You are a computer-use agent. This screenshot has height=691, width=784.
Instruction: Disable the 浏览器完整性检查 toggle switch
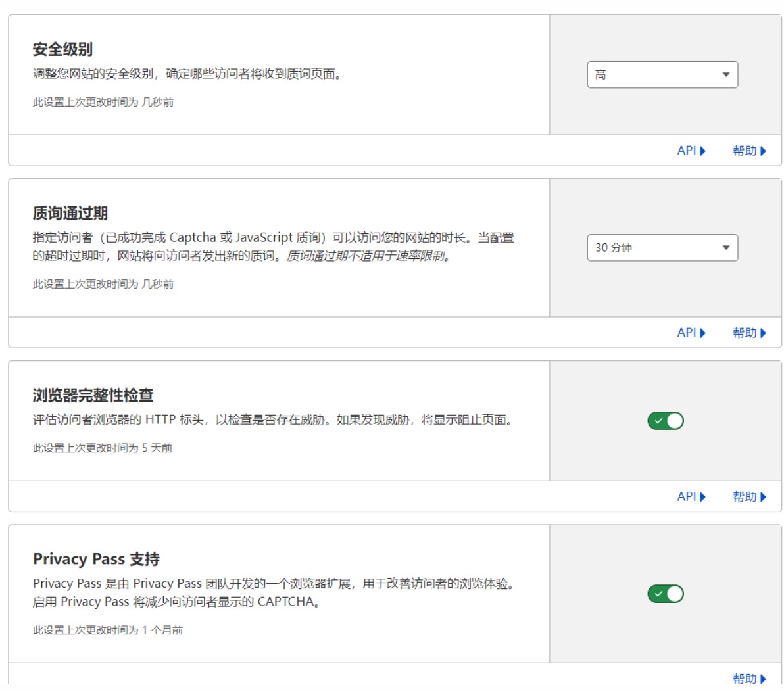click(x=666, y=421)
